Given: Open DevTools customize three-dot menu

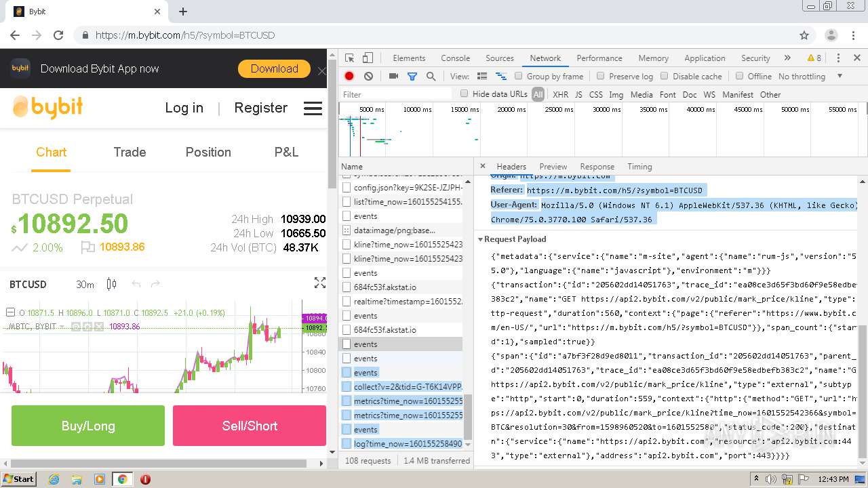Looking at the screenshot, I should tap(838, 58).
